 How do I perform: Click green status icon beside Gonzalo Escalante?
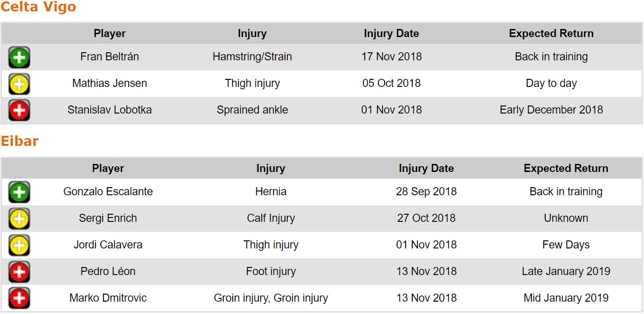[x=19, y=192]
